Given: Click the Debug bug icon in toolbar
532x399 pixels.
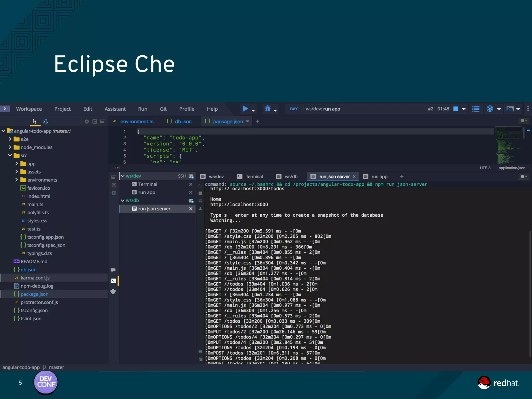Looking at the screenshot, I should (x=268, y=109).
